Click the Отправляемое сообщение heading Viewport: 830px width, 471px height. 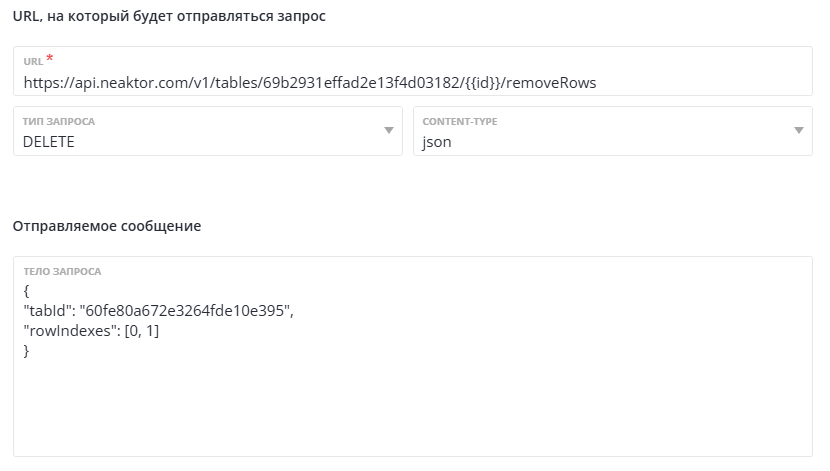[107, 226]
